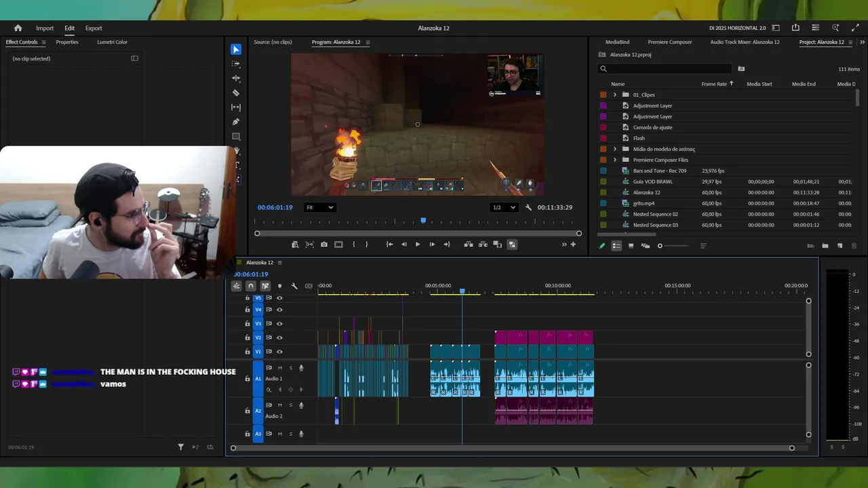The height and width of the screenshot is (488, 868).
Task: Sort project items by Media Start
Action: tap(759, 84)
